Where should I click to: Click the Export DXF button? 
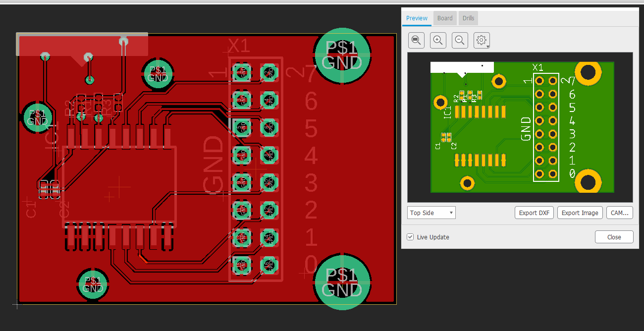[x=534, y=213]
